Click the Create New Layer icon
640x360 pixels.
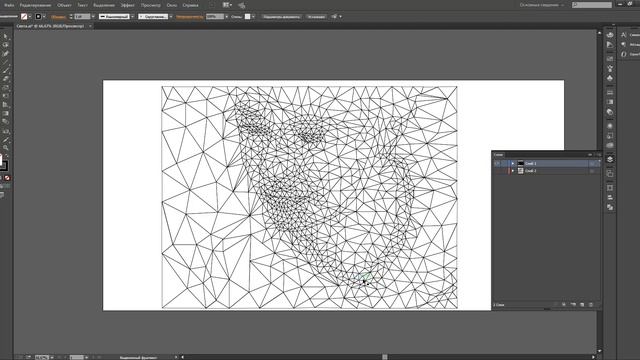pos(582,304)
